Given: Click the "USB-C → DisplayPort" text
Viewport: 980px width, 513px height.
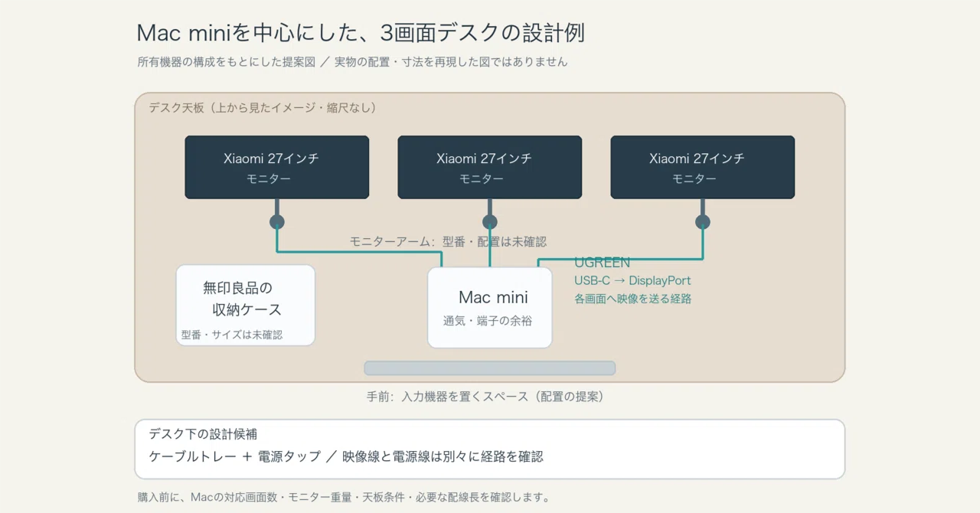Looking at the screenshot, I should point(632,281).
